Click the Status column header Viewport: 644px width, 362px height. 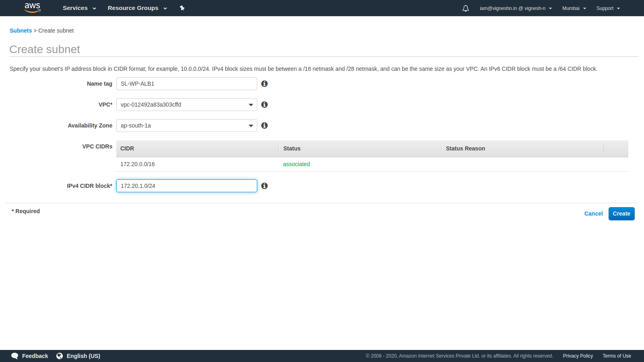[x=360, y=148]
